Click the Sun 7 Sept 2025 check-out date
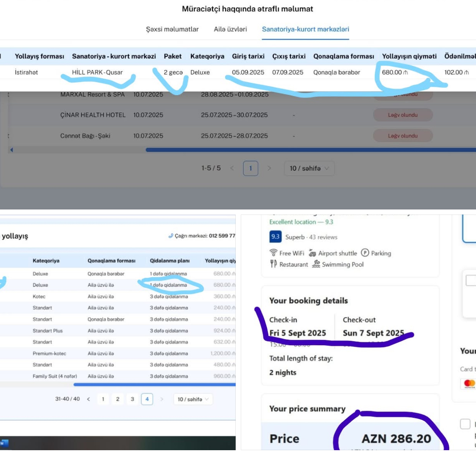This screenshot has width=476, height=454. coord(373,333)
